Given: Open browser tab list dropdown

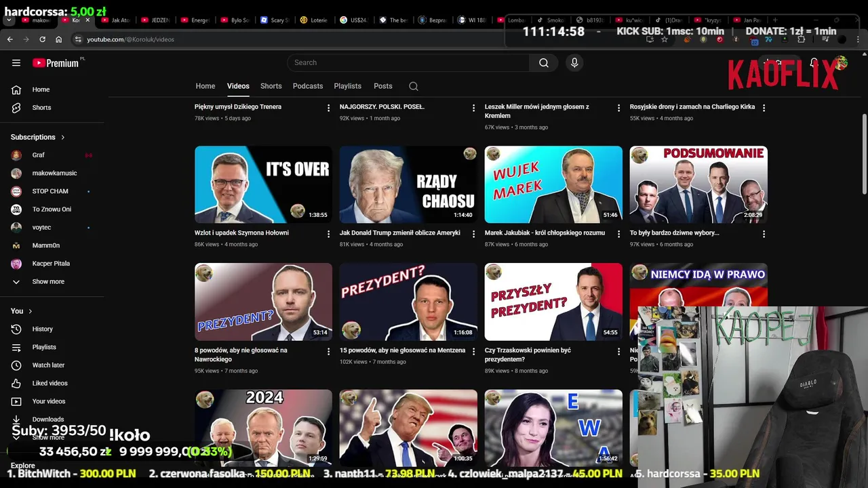Looking at the screenshot, I should 9,20.
